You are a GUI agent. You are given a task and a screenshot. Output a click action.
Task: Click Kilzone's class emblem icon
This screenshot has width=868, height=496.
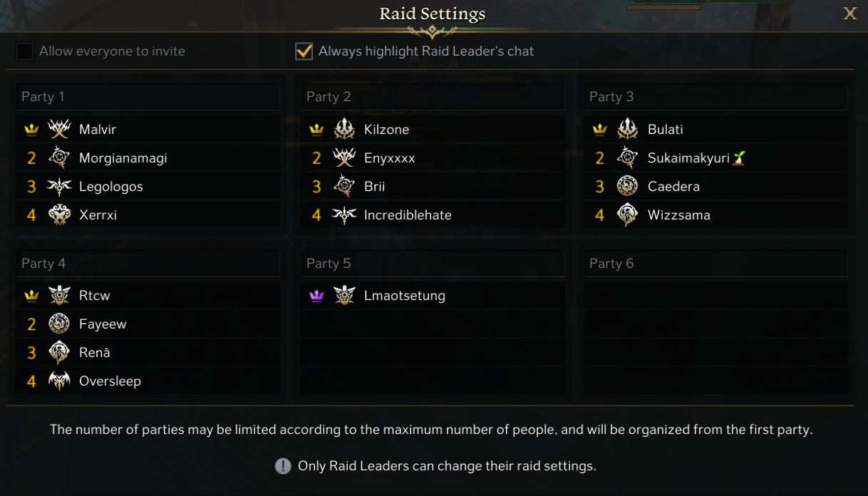tap(344, 129)
